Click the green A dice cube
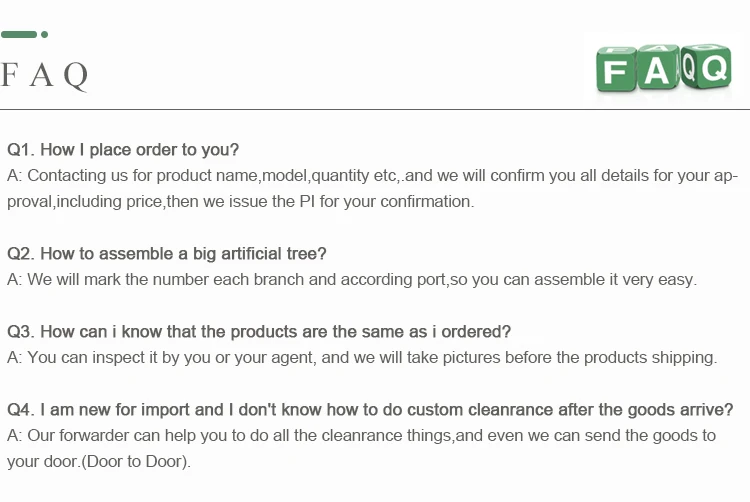Screen dimensions: 750x502 (x=658, y=67)
